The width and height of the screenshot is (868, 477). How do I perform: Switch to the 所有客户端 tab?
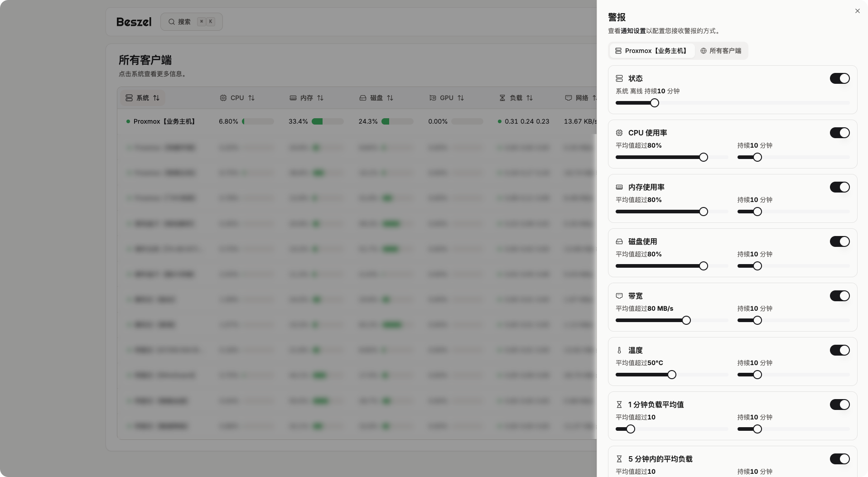pyautogui.click(x=721, y=51)
